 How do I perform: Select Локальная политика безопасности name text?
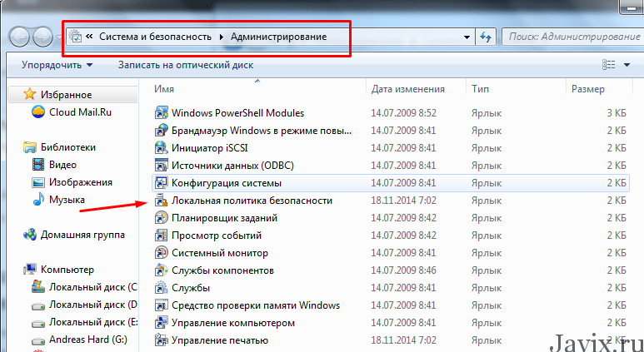(252, 201)
